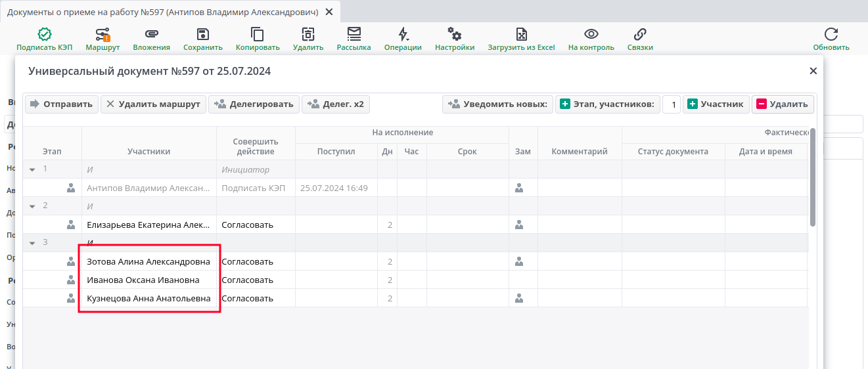Viewport: 868px width, 369px height.
Task: Click the Копировать copy icon
Action: tap(258, 35)
